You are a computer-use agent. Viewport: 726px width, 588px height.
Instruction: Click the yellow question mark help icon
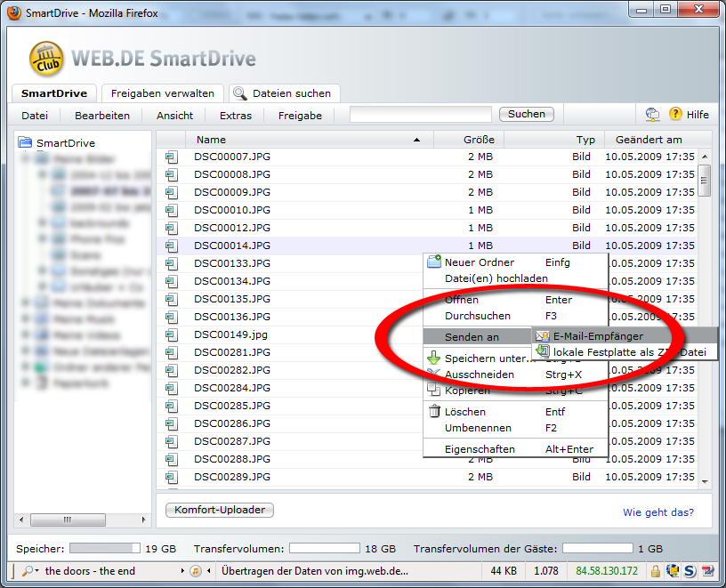(x=675, y=114)
